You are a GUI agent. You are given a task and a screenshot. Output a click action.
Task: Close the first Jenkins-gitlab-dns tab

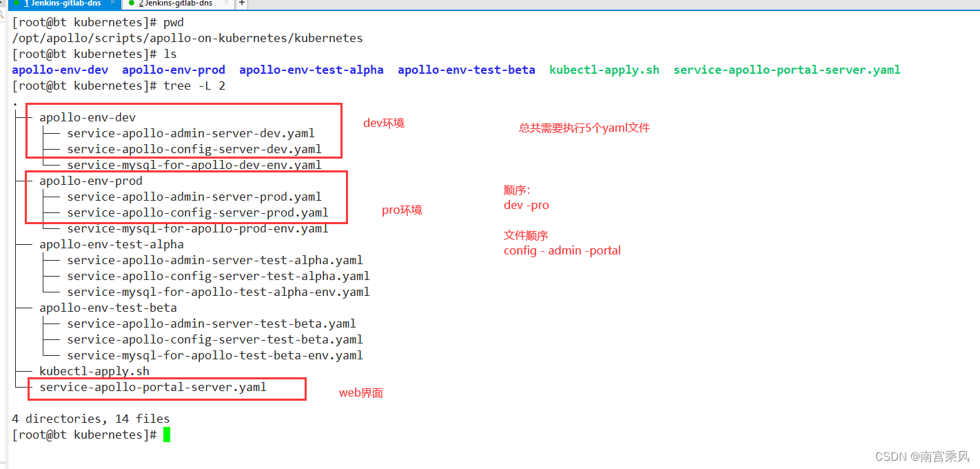coord(113,3)
